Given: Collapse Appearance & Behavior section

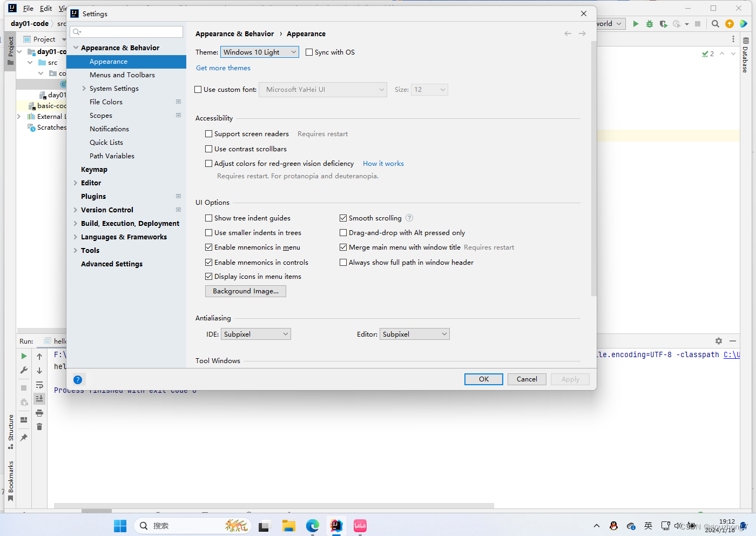Looking at the screenshot, I should coord(76,48).
